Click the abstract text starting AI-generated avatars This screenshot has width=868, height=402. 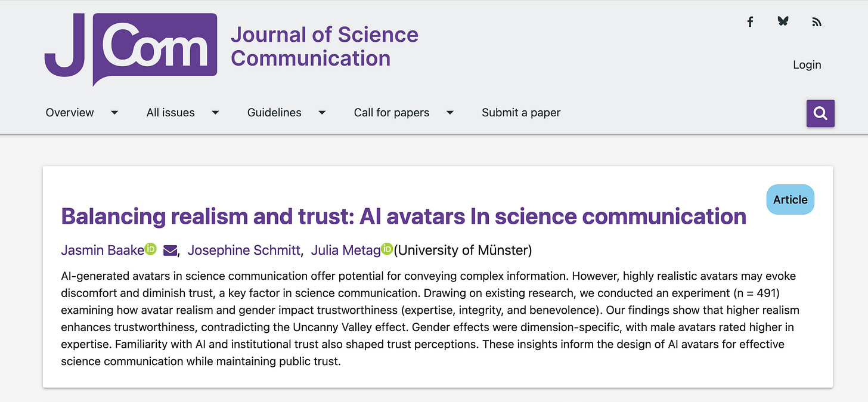(x=430, y=318)
